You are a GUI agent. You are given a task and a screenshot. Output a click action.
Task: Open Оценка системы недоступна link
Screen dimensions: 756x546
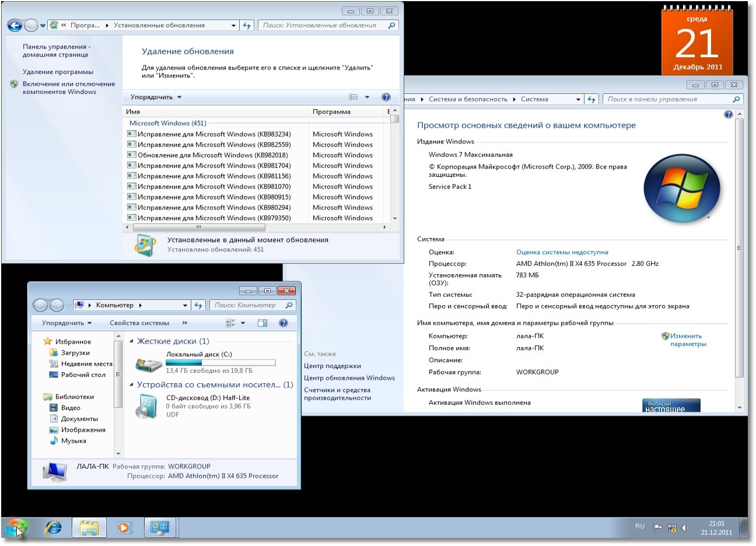pos(562,252)
